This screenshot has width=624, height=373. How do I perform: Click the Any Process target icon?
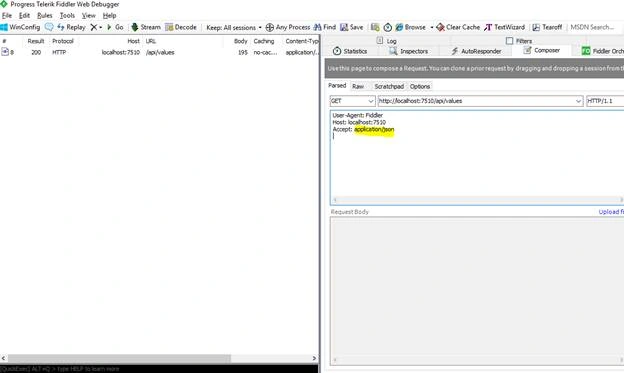tap(269, 27)
